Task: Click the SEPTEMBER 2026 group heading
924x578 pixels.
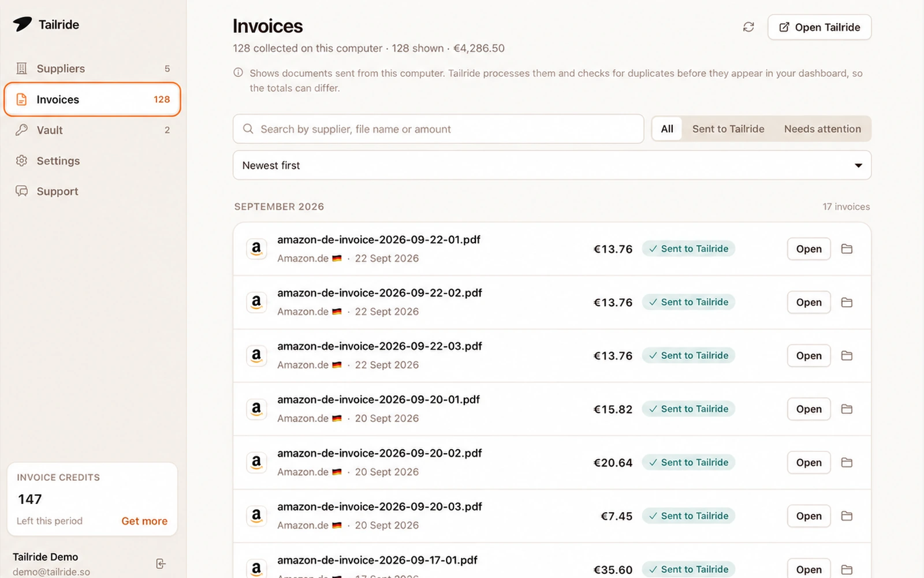Action: 279,206
